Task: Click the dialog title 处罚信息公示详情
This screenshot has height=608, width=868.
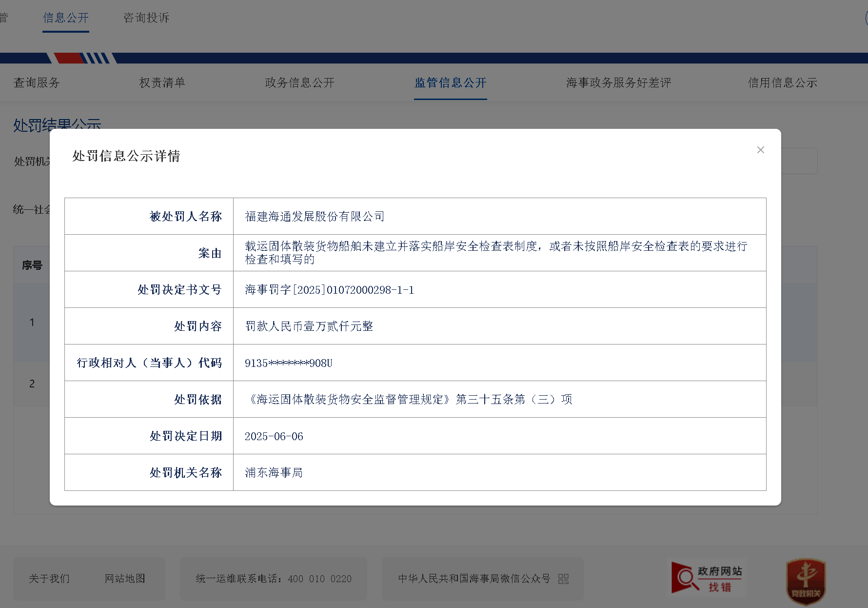Action: pyautogui.click(x=126, y=156)
